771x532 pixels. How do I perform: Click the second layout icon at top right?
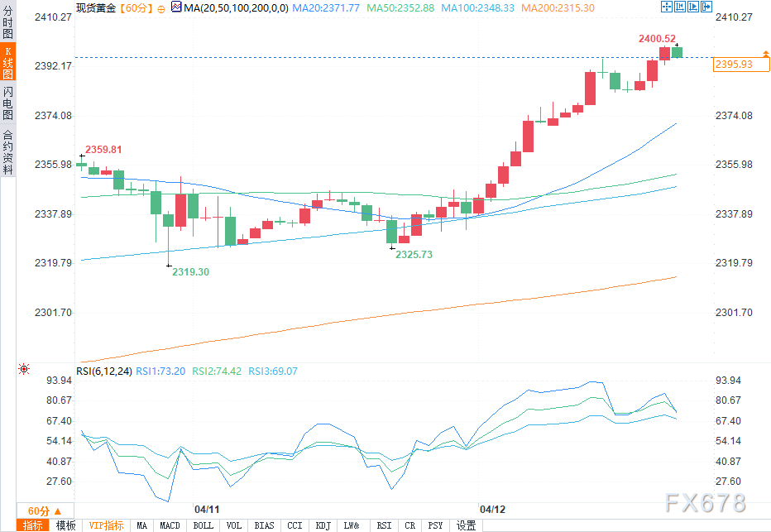pyautogui.click(x=678, y=7)
